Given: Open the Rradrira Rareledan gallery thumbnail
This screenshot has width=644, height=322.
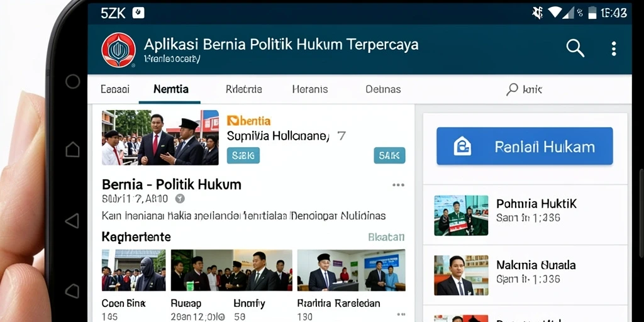Looking at the screenshot, I should 351,270.
